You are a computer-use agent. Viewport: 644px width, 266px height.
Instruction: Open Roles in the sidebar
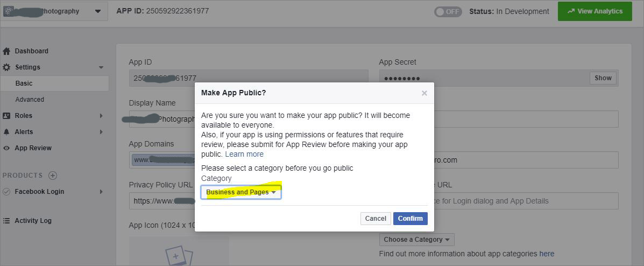24,116
